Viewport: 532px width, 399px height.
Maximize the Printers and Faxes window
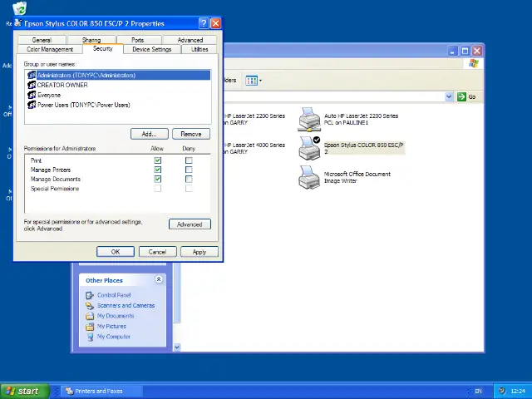tap(465, 51)
